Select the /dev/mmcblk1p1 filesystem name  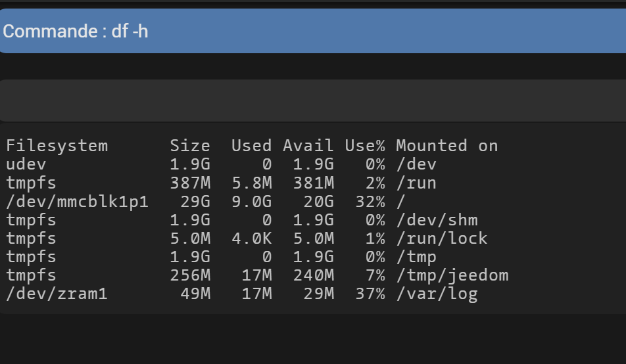(77, 202)
